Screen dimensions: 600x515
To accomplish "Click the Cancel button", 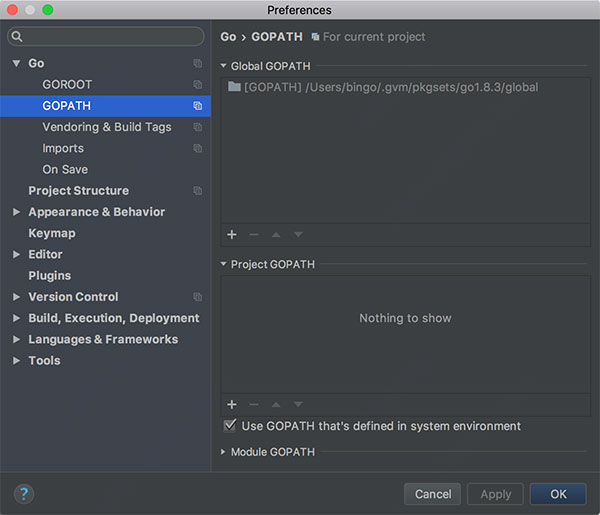I will point(432,494).
